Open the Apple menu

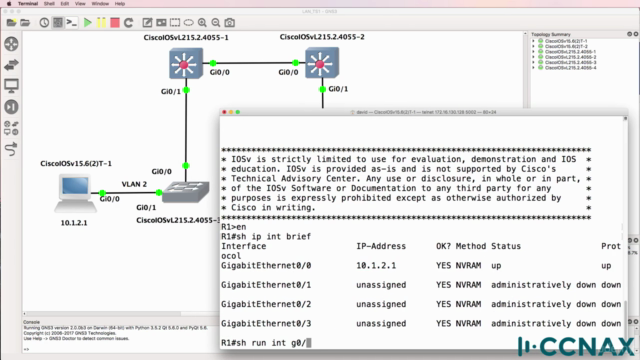pyautogui.click(x=9, y=4)
